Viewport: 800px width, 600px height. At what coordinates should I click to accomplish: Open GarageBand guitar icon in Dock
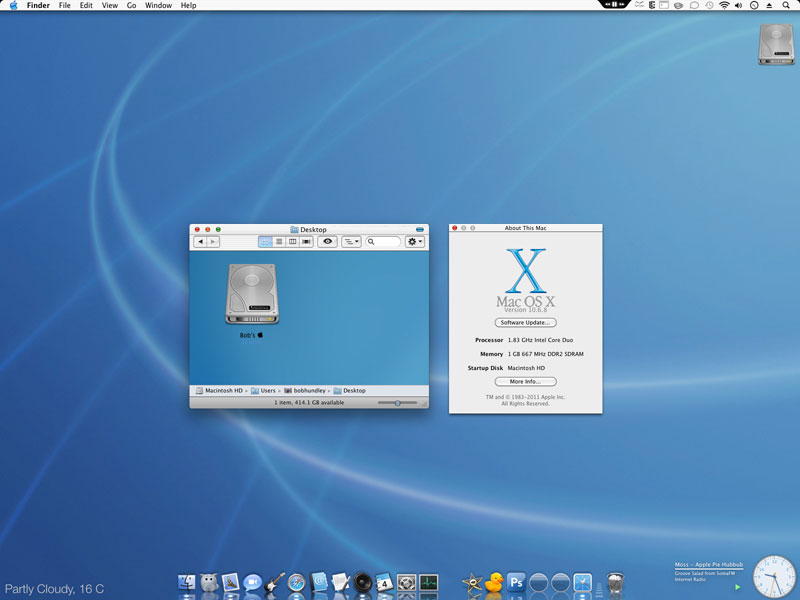point(274,582)
